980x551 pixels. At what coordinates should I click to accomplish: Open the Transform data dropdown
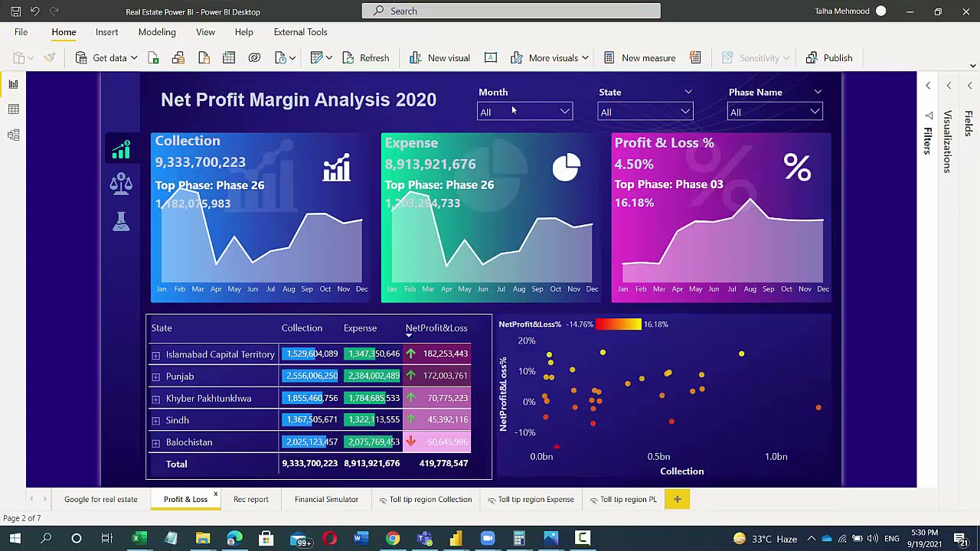pos(321,58)
